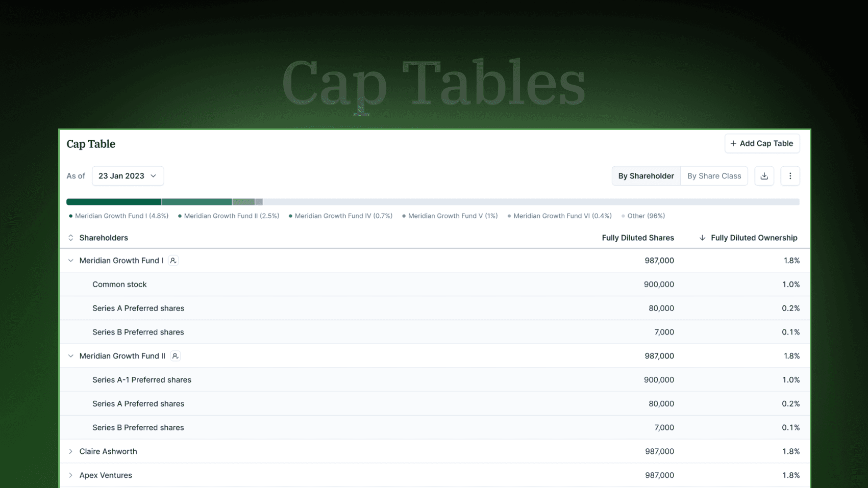Click 900,000 value in Series A-1 Preferred row

point(659,380)
